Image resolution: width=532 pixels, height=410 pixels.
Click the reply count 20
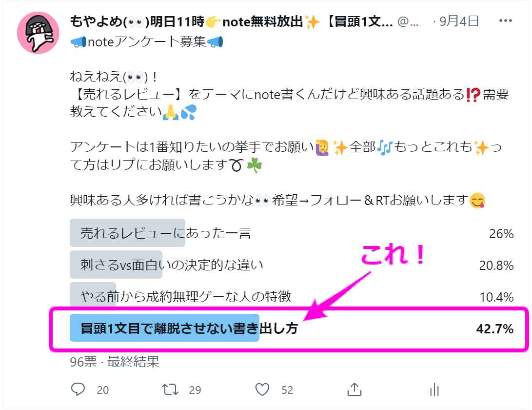point(102,390)
